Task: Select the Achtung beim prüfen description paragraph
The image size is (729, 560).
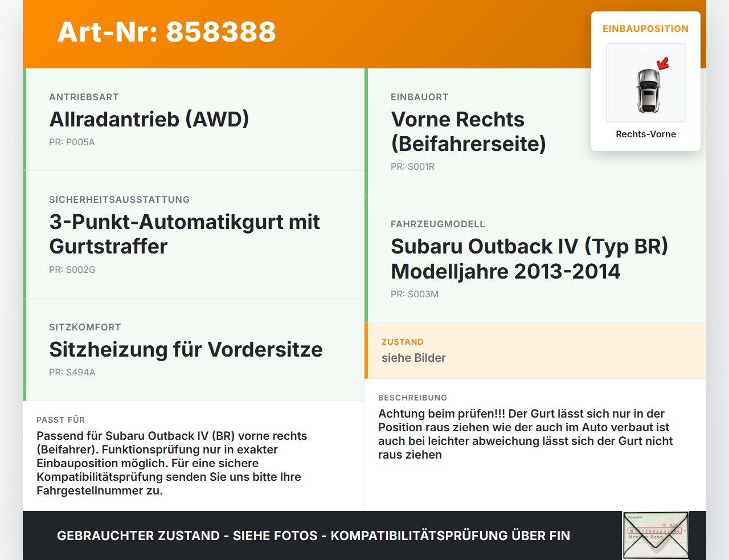Action: pyautogui.click(x=526, y=434)
